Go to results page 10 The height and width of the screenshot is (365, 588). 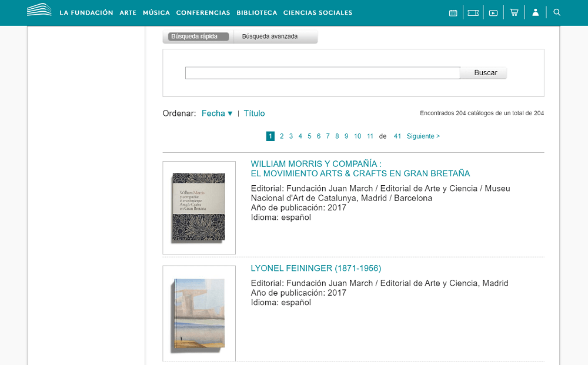358,136
